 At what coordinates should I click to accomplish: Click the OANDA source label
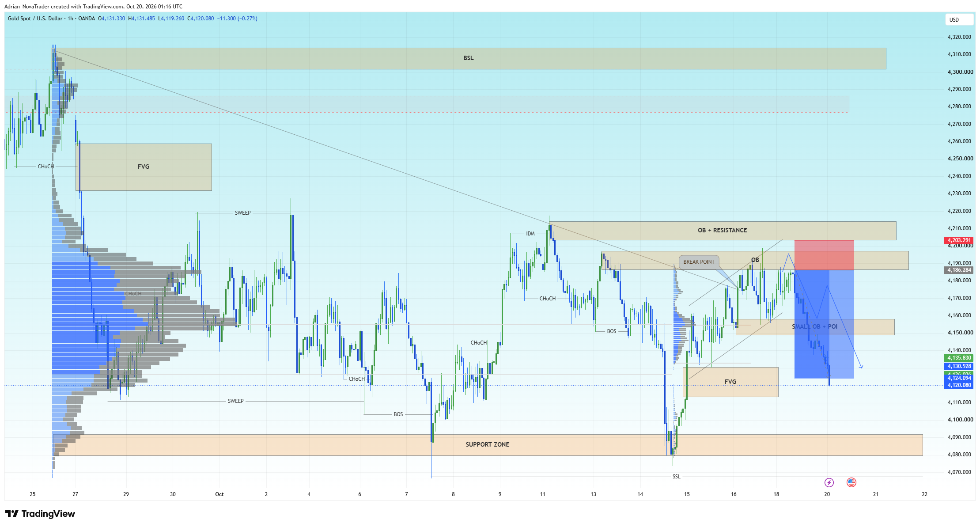(87, 19)
